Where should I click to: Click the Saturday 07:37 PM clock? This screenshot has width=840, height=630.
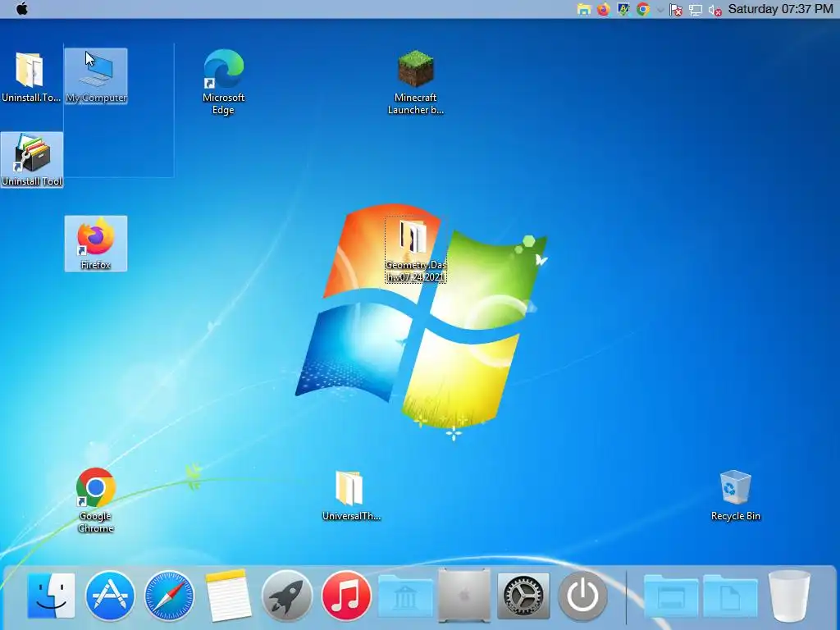(x=780, y=9)
